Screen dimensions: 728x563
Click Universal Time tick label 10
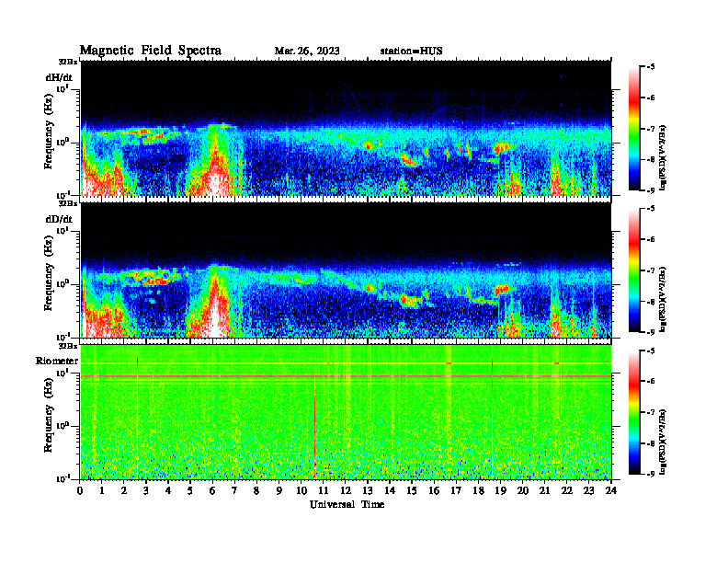click(301, 491)
